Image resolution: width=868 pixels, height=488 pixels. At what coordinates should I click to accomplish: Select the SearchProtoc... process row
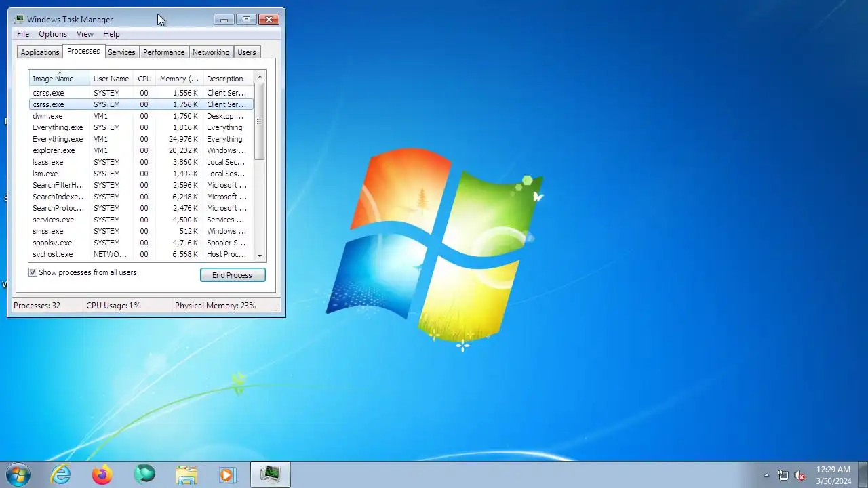coord(141,208)
